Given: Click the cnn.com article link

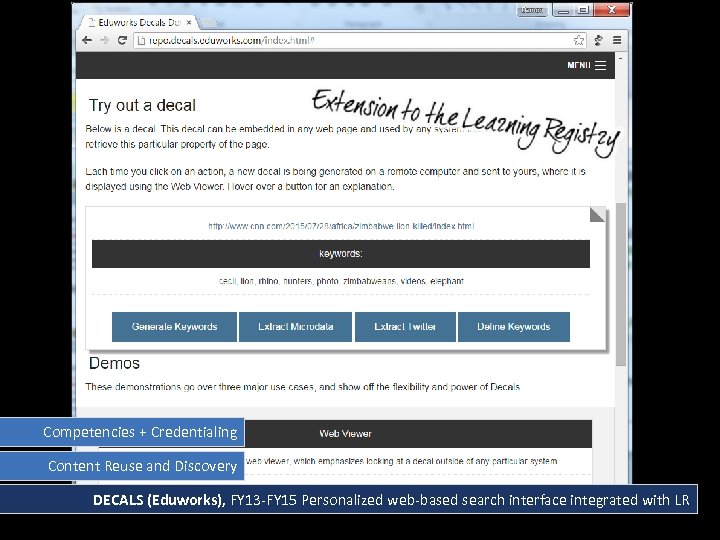Looking at the screenshot, I should [x=341, y=226].
